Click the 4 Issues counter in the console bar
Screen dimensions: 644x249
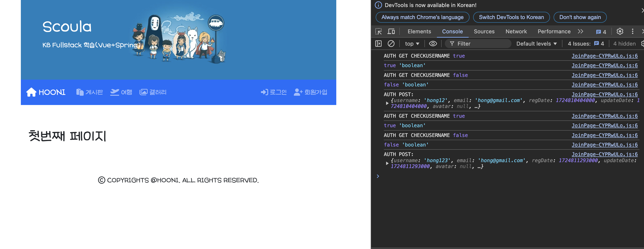586,44
